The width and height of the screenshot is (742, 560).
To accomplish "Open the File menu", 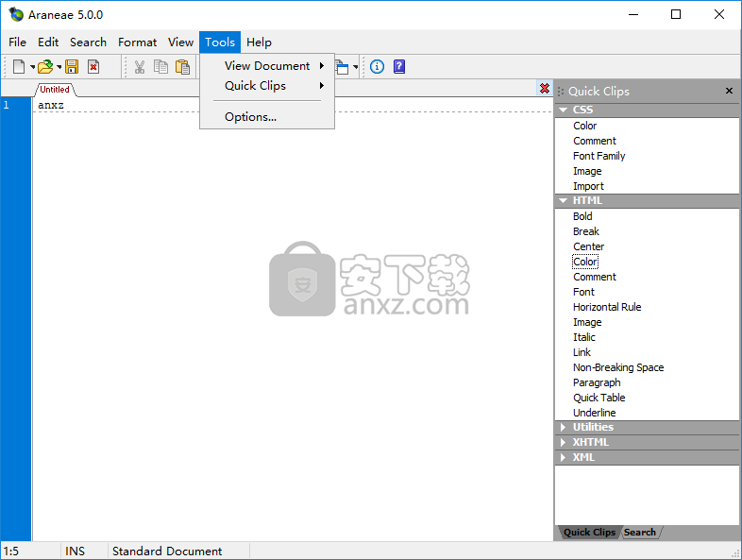I will click(x=18, y=42).
